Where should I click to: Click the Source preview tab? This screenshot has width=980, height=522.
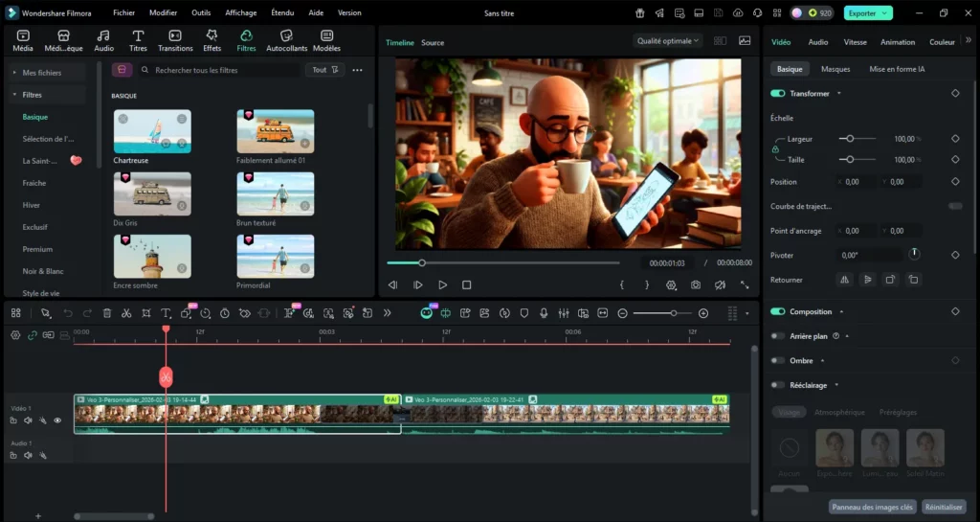[x=433, y=42]
